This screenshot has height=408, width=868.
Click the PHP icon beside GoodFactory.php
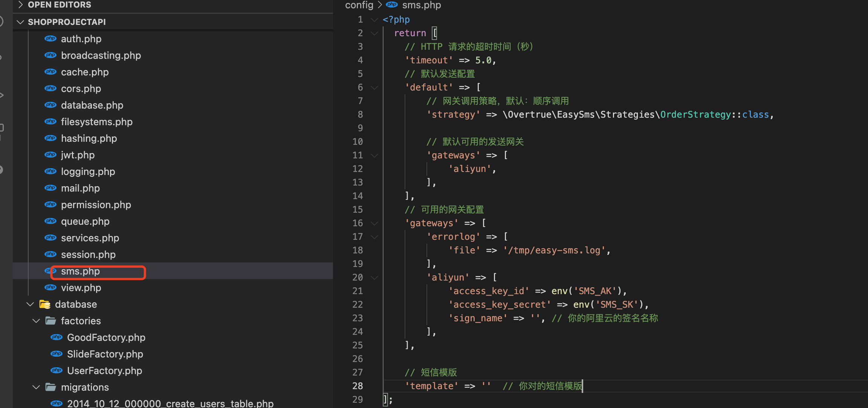point(57,337)
